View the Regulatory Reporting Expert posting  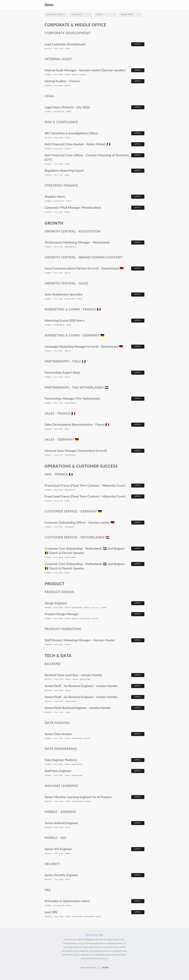pos(64,170)
